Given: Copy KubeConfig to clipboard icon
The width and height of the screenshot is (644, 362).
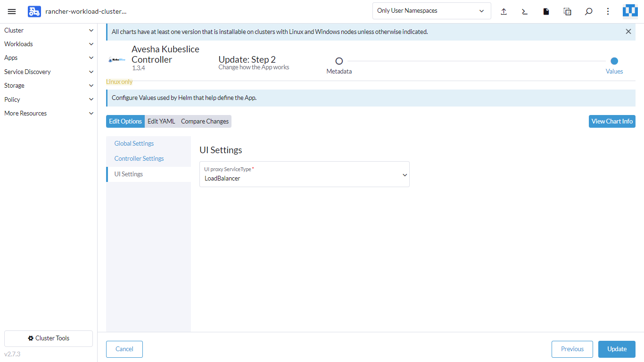Looking at the screenshot, I should (568, 11).
